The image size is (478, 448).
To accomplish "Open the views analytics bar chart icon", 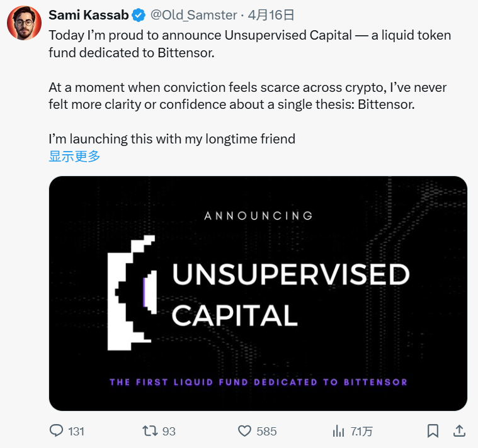I will [x=338, y=431].
